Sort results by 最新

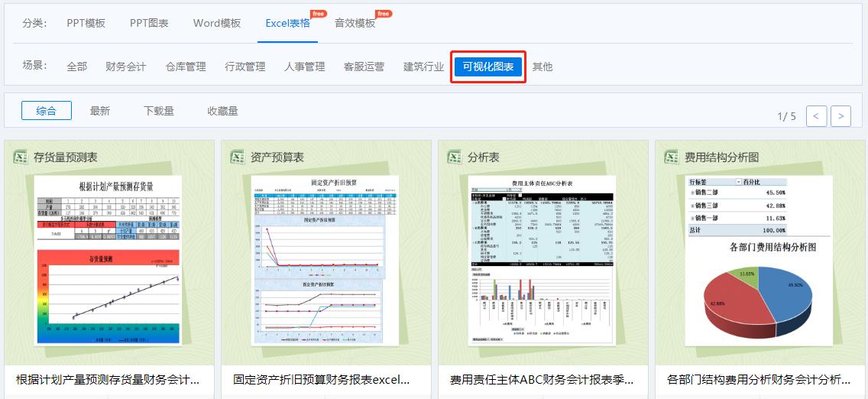tap(100, 111)
